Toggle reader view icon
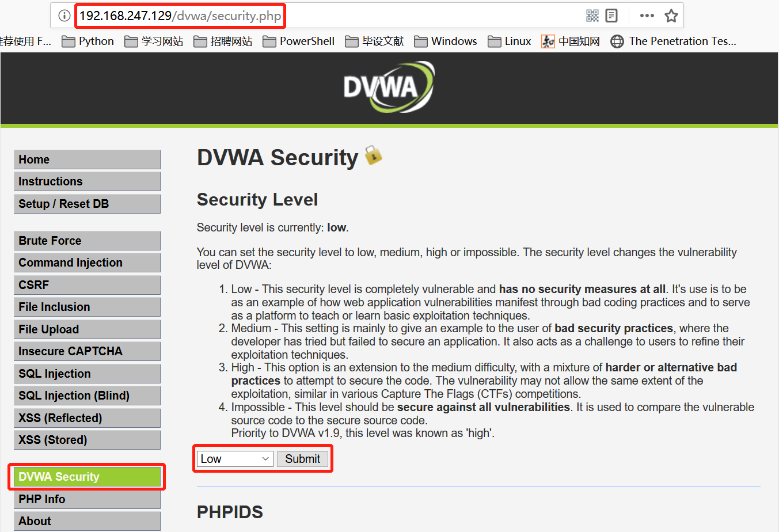This screenshot has height=532, width=779. click(x=611, y=16)
